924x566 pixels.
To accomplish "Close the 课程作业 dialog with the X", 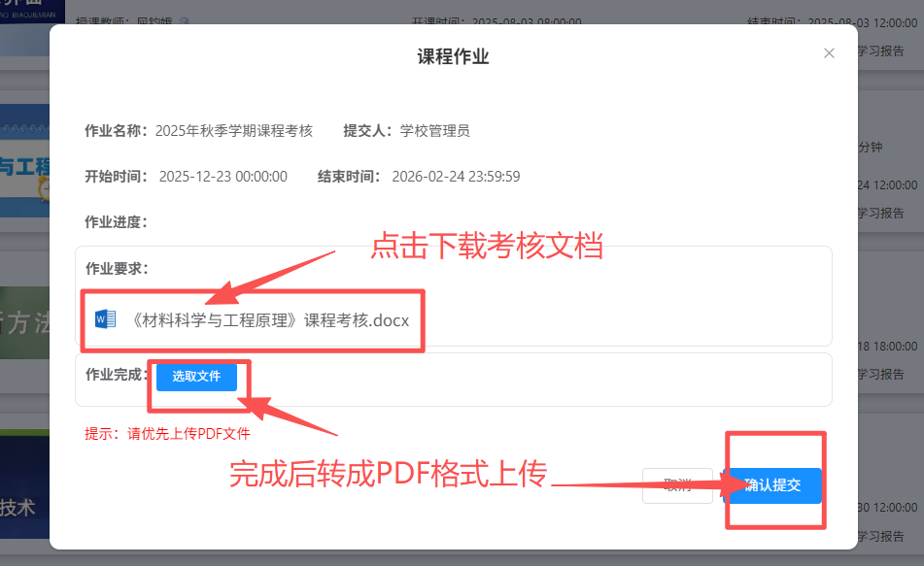I will pyautogui.click(x=829, y=53).
